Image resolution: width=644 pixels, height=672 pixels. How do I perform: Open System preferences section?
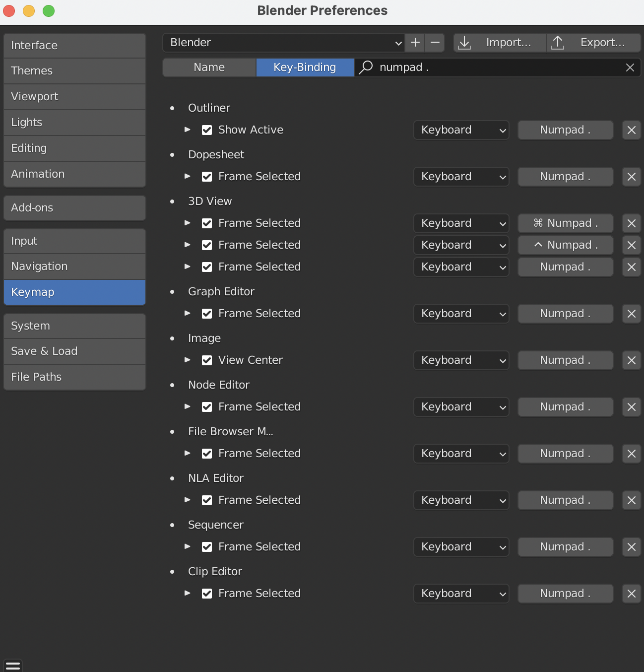[75, 326]
